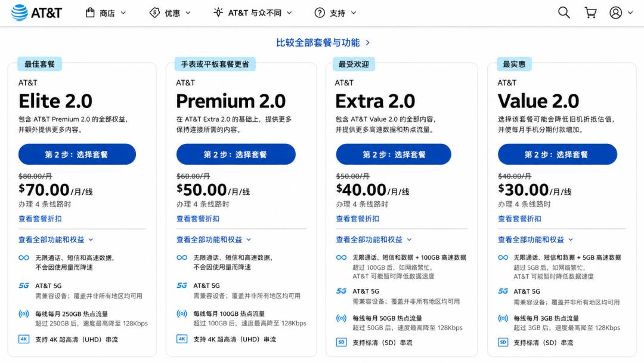Click 第 2 步：选择套餐 for Elite 2.0

[x=77, y=154]
